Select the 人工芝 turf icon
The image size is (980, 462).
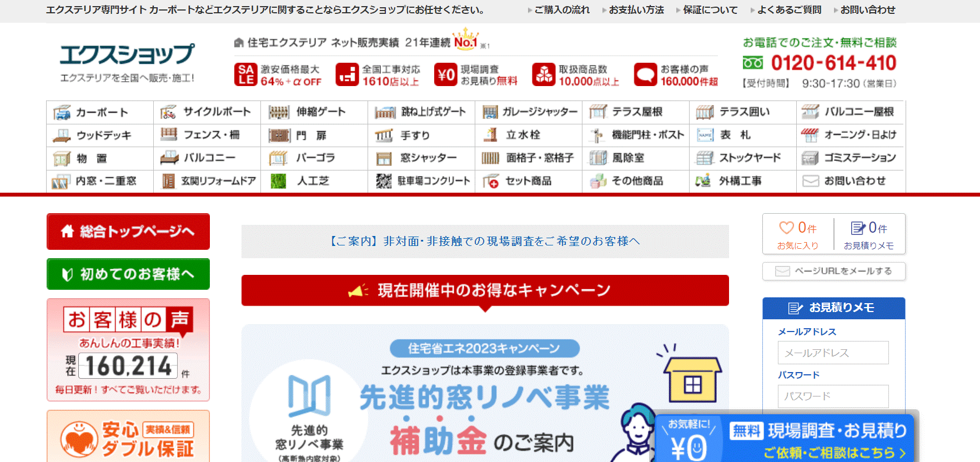pyautogui.click(x=278, y=181)
